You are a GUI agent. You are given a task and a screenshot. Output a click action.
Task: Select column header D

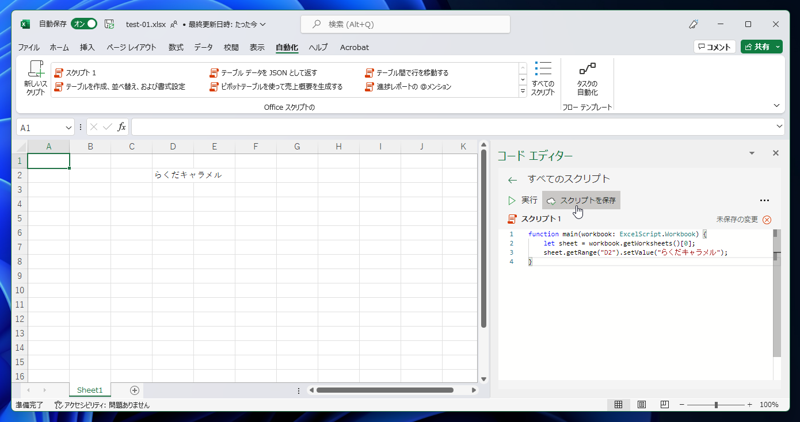click(173, 146)
